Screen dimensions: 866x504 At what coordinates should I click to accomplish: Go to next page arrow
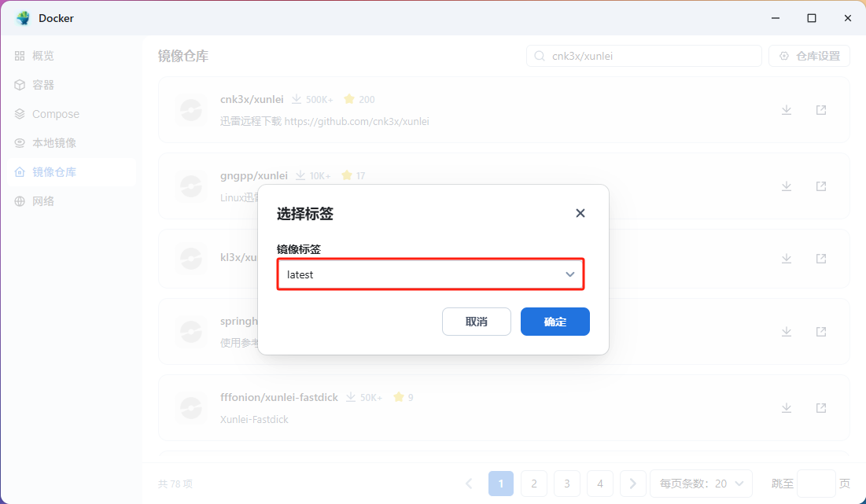coord(633,484)
